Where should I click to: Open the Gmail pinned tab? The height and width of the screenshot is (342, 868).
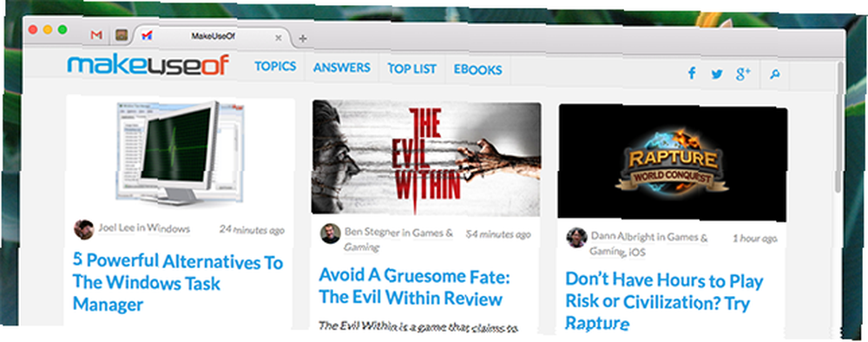pos(96,35)
